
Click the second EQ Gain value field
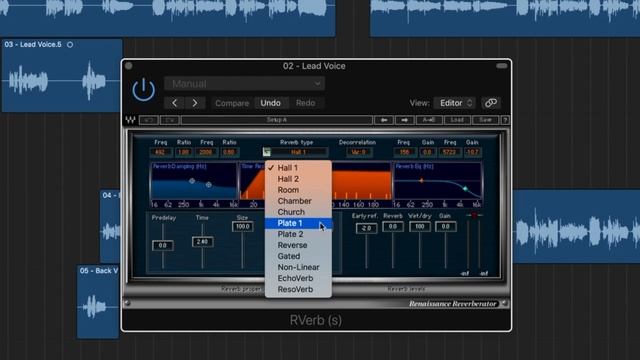click(x=473, y=152)
